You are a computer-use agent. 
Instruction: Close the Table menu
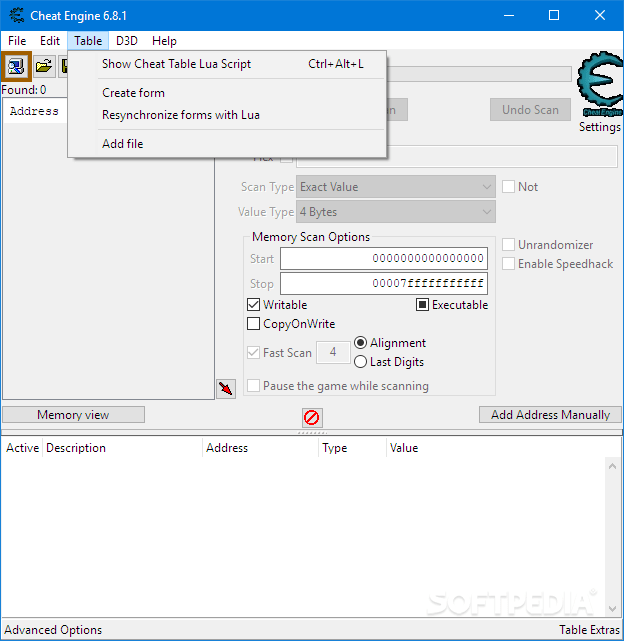(x=88, y=41)
